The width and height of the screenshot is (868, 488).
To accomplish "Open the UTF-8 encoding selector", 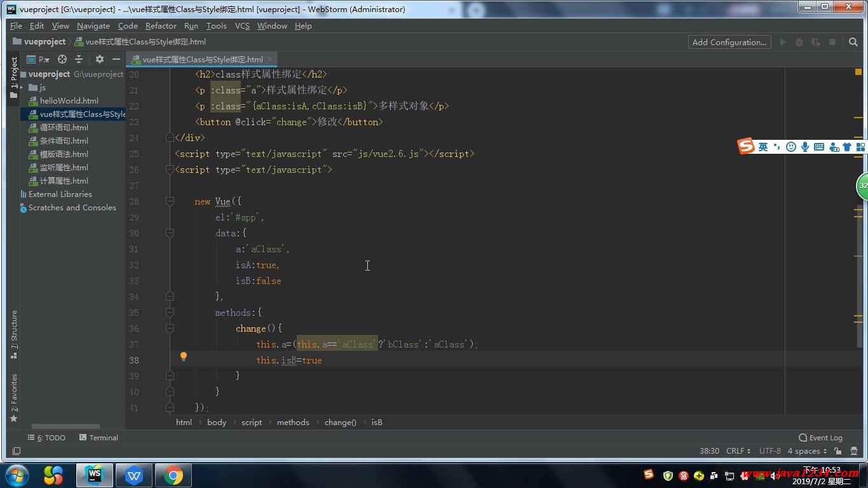I will pos(770,451).
